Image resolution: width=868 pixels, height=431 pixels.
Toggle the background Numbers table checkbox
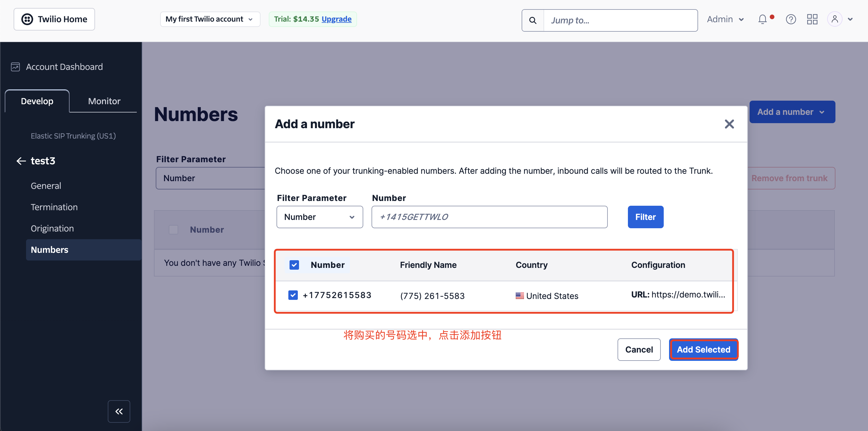click(x=173, y=230)
